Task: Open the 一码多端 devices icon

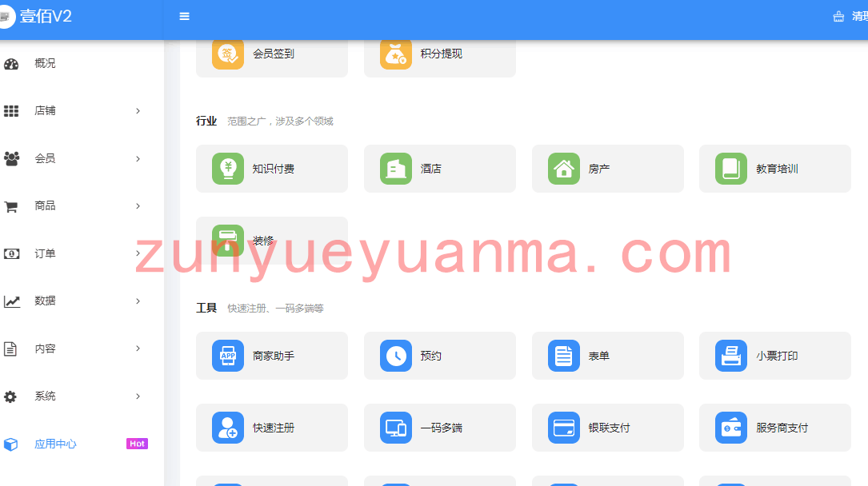Action: 396,428
